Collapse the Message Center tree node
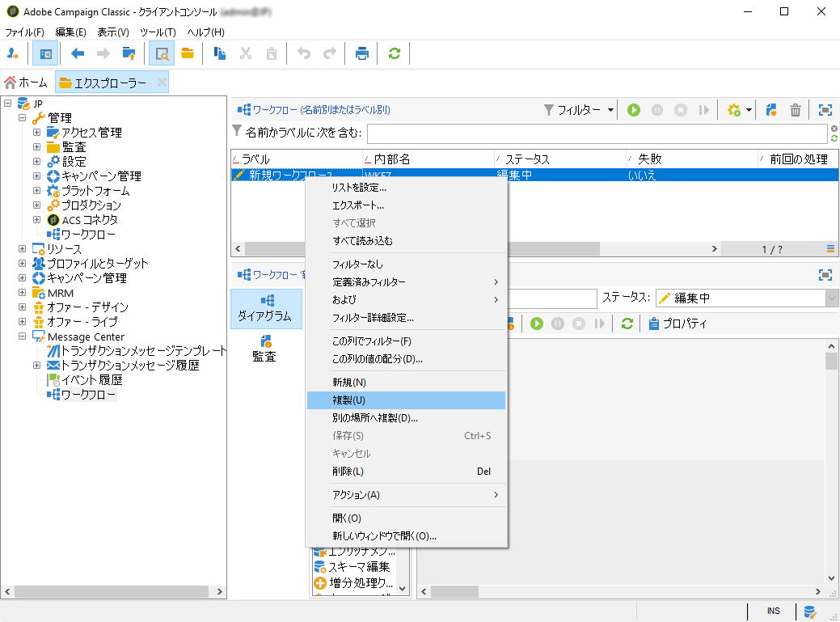The width and height of the screenshot is (840, 622). point(22,336)
